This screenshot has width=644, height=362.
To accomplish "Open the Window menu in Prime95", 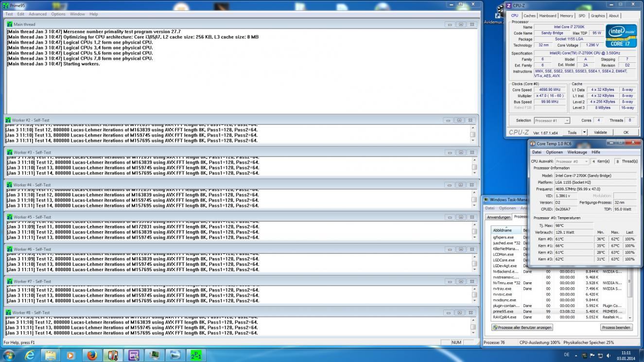I will (x=77, y=14).
